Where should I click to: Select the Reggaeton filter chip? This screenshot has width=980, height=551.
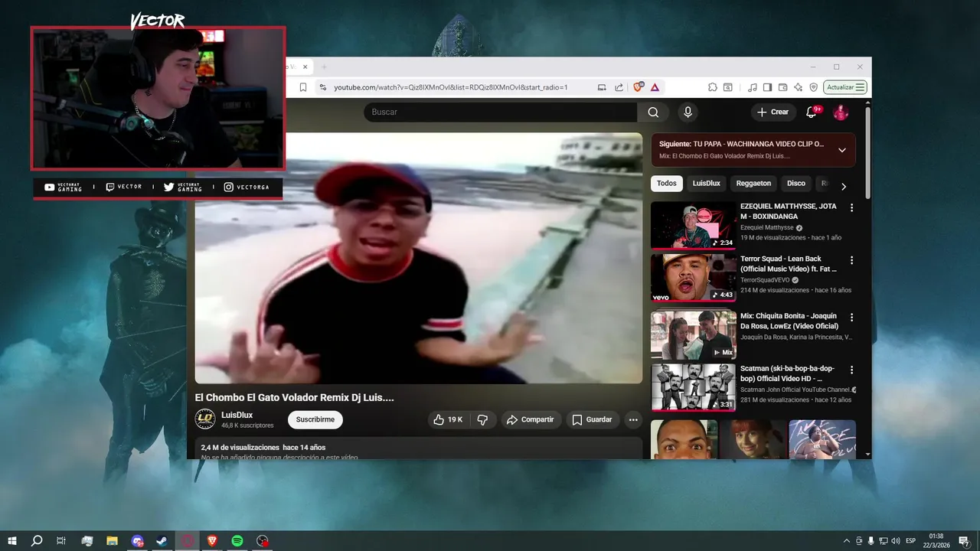coord(753,184)
